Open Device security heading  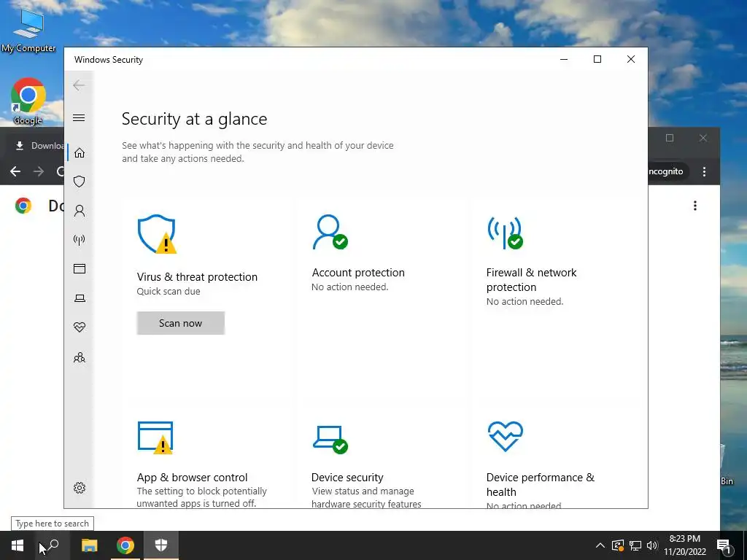[x=347, y=477]
